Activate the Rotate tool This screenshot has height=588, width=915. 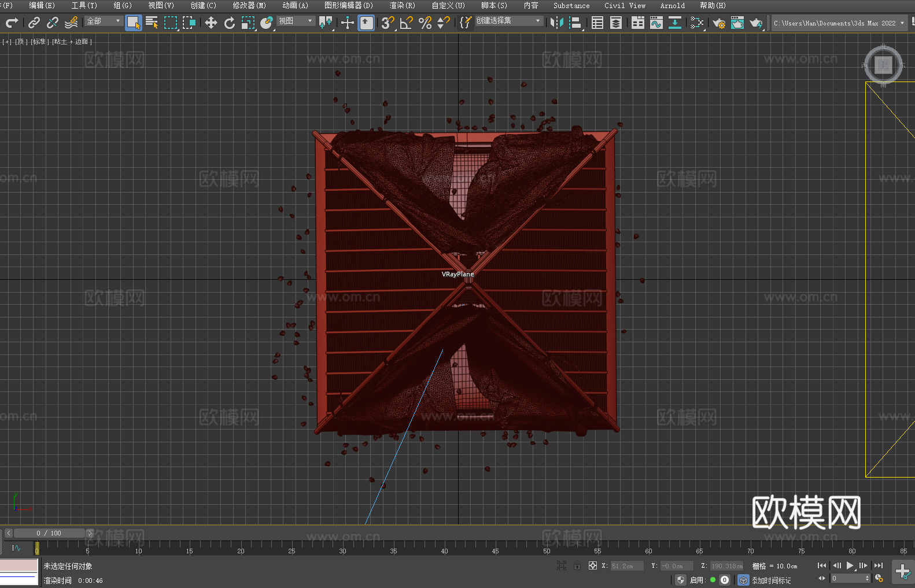point(230,23)
